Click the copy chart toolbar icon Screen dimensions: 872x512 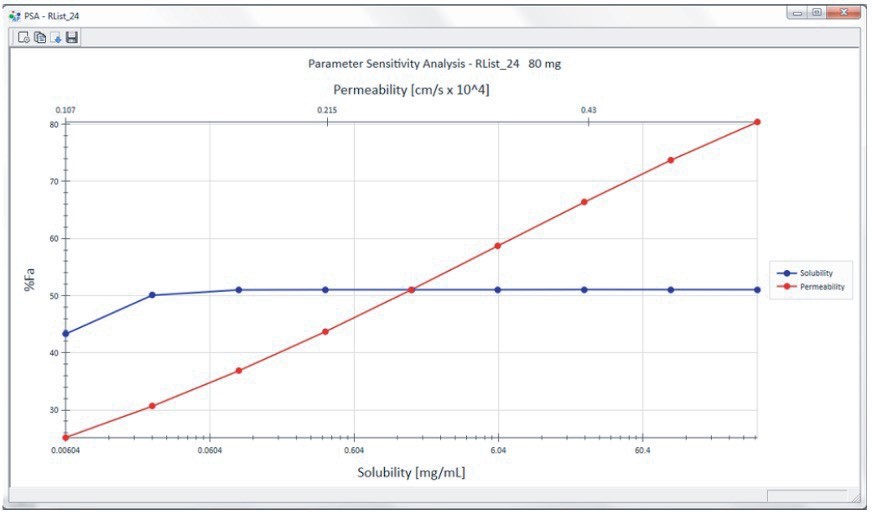tap(40, 37)
